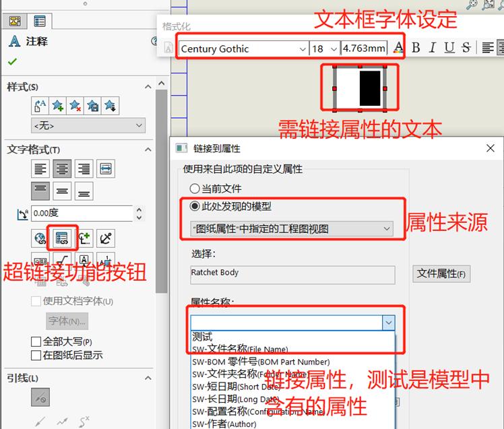Image resolution: width=504 pixels, height=429 pixels.
Task: Insert hyperlink globe icon
Action: click(x=40, y=238)
